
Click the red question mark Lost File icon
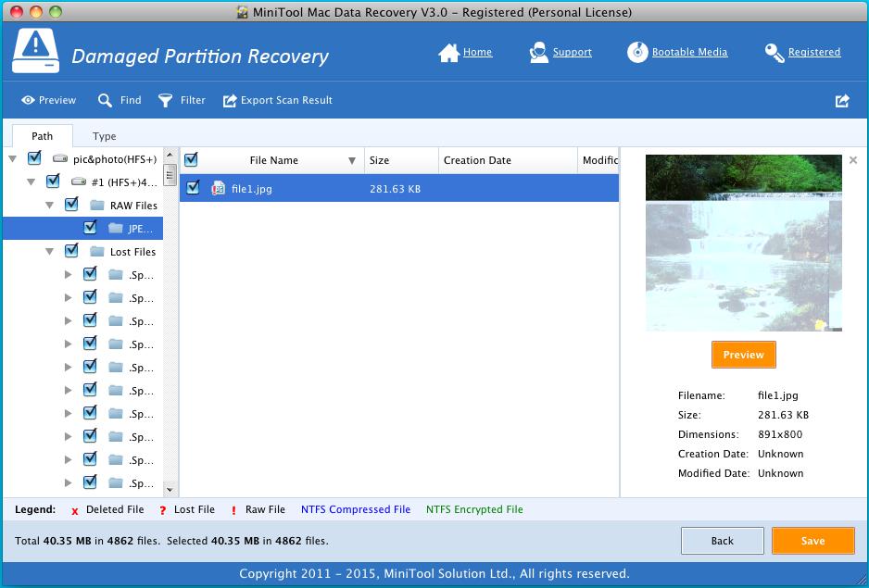coord(162,510)
